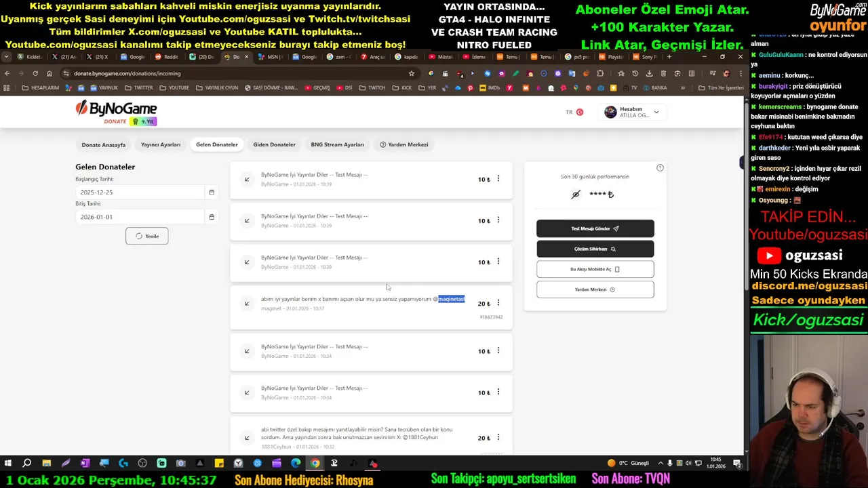Click the TR language flag icon
The width and height of the screenshot is (868, 488).
point(579,113)
